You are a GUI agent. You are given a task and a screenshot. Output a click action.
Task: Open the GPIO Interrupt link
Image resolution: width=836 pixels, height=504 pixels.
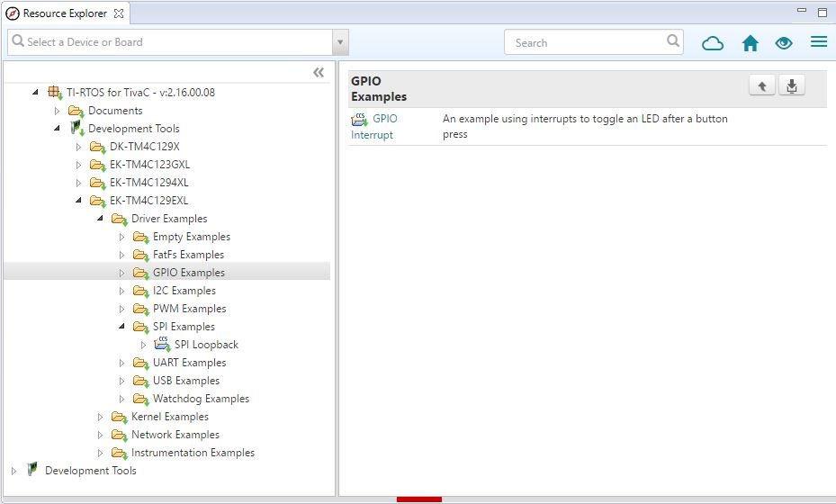pyautogui.click(x=373, y=127)
